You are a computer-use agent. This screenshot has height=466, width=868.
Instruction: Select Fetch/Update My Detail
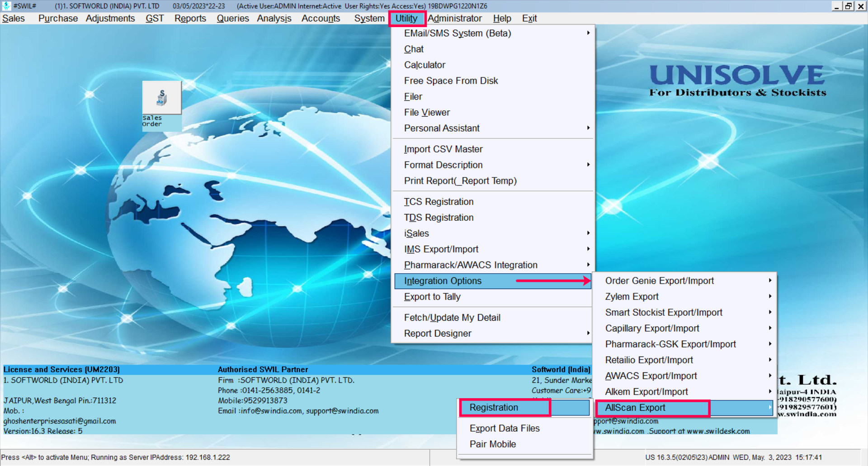click(x=493, y=318)
